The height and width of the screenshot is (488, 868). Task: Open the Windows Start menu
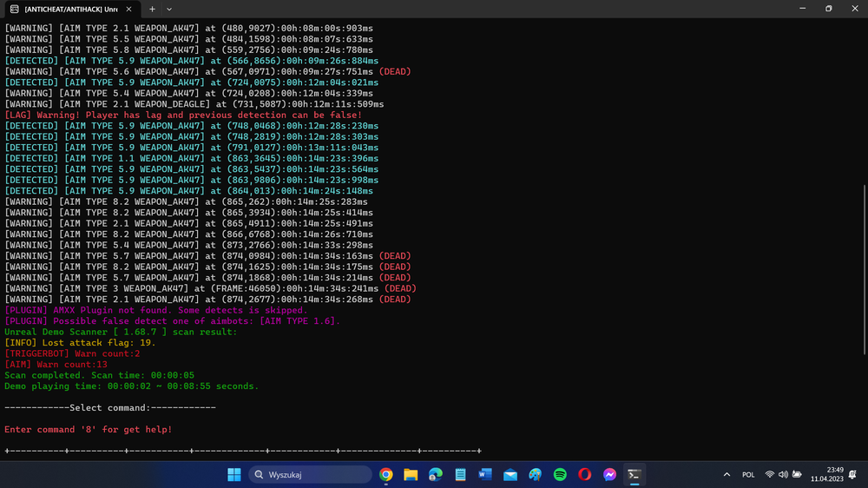234,475
